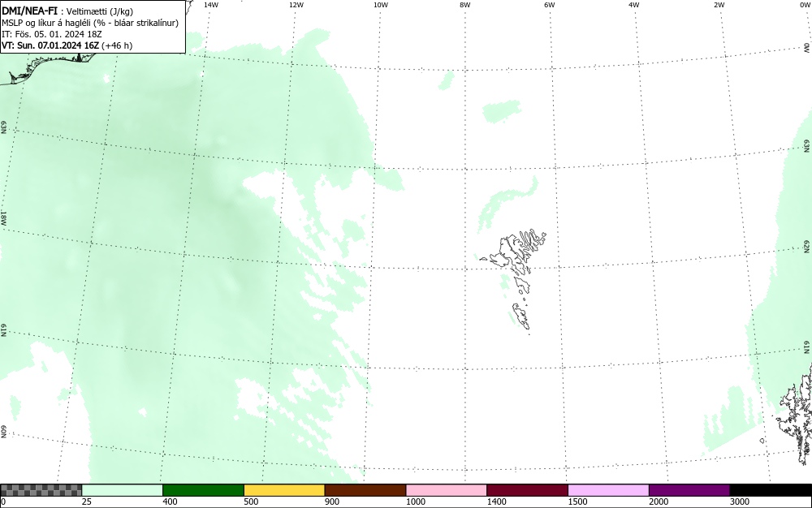Select the brown 900-1000 legend swatch
Viewport: 812px width, 508px height.
coord(365,490)
